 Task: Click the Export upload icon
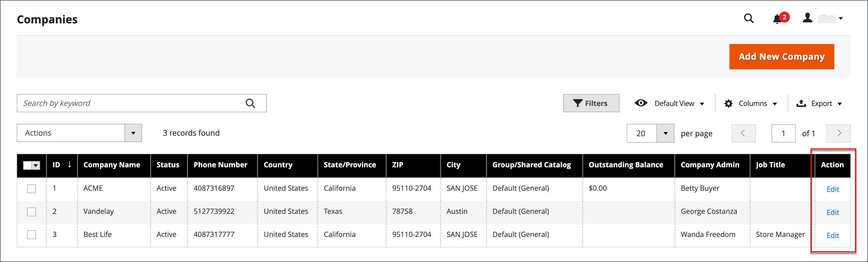[x=801, y=103]
